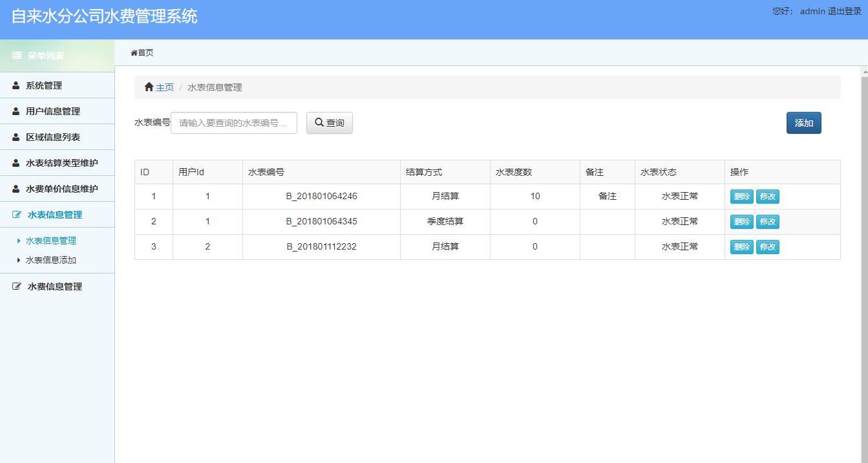868x463 pixels.
Task: Click the home icon beside 首页
Action: (x=133, y=53)
